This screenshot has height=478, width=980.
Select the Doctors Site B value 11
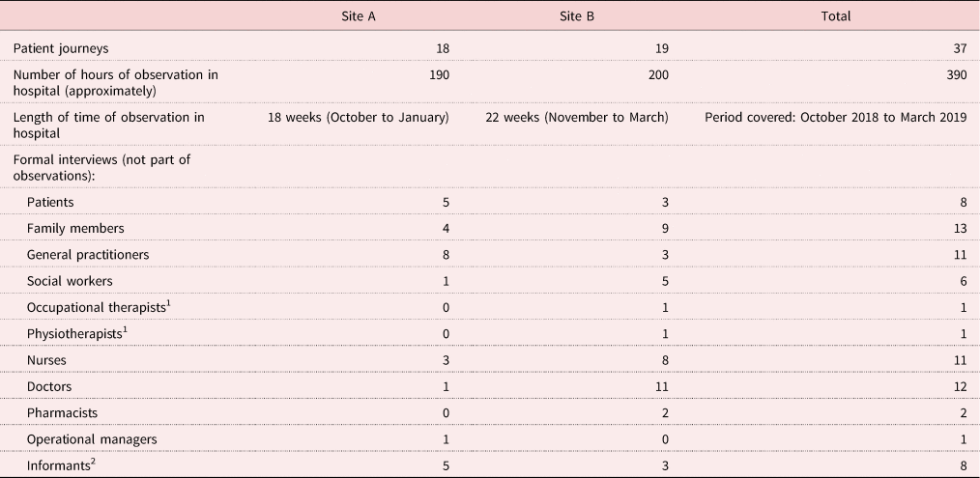click(x=661, y=387)
